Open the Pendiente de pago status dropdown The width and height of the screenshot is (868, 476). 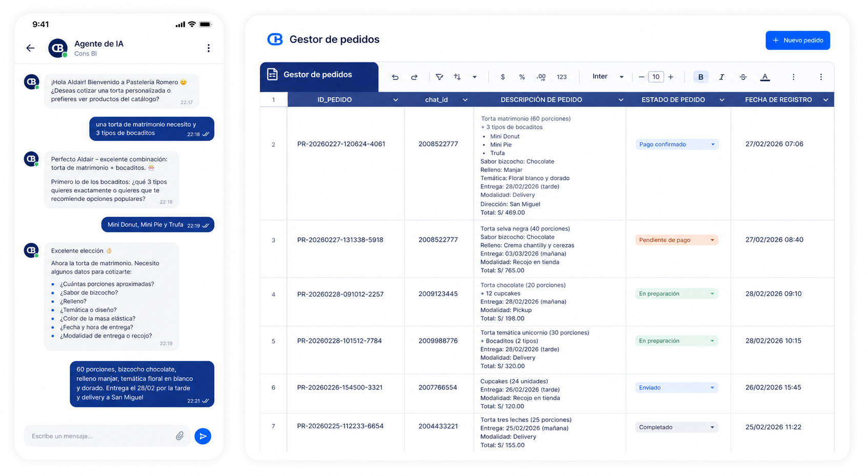point(677,240)
